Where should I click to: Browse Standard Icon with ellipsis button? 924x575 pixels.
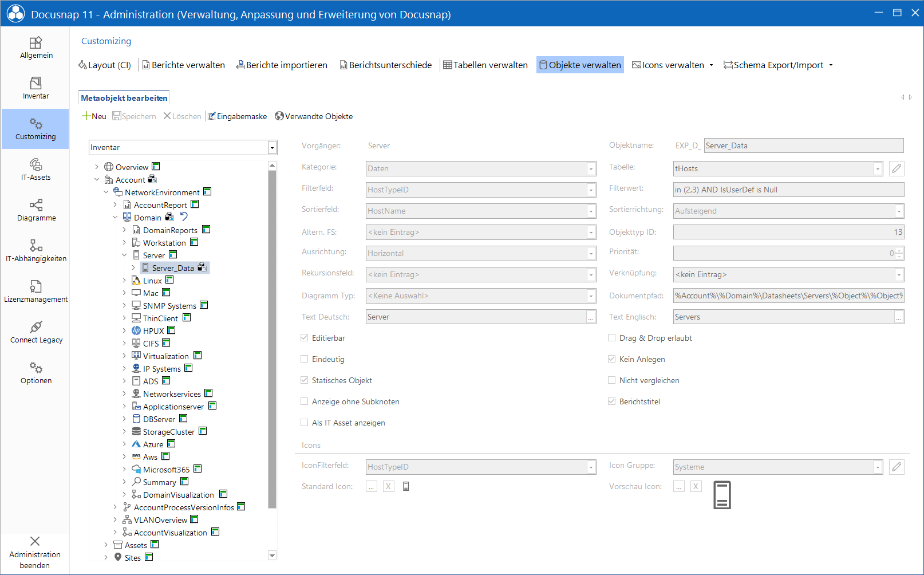[372, 486]
